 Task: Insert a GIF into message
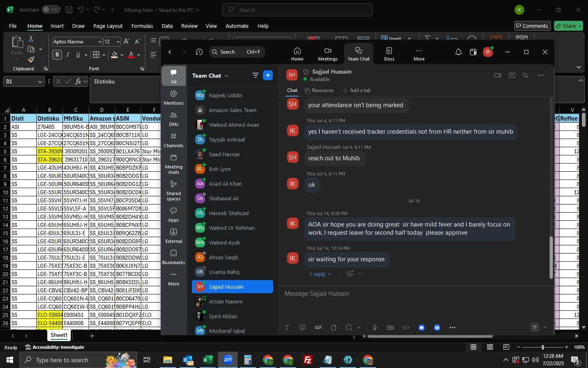click(318, 328)
